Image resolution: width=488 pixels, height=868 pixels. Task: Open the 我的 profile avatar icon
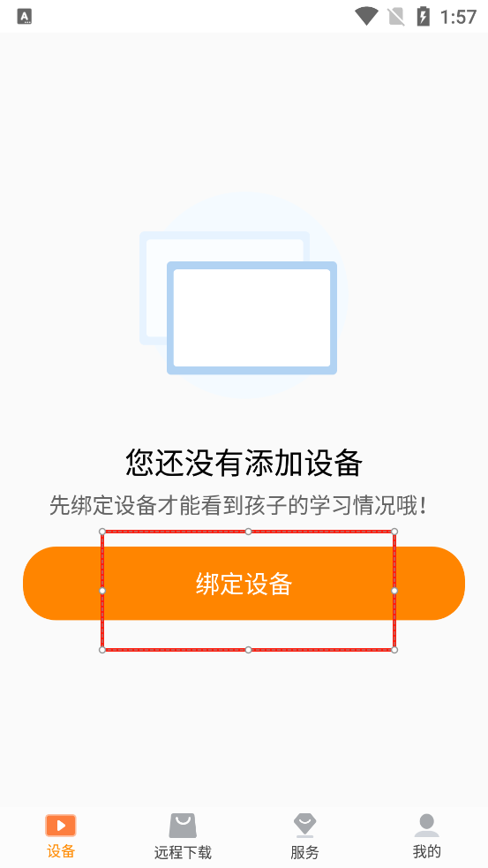point(426,826)
